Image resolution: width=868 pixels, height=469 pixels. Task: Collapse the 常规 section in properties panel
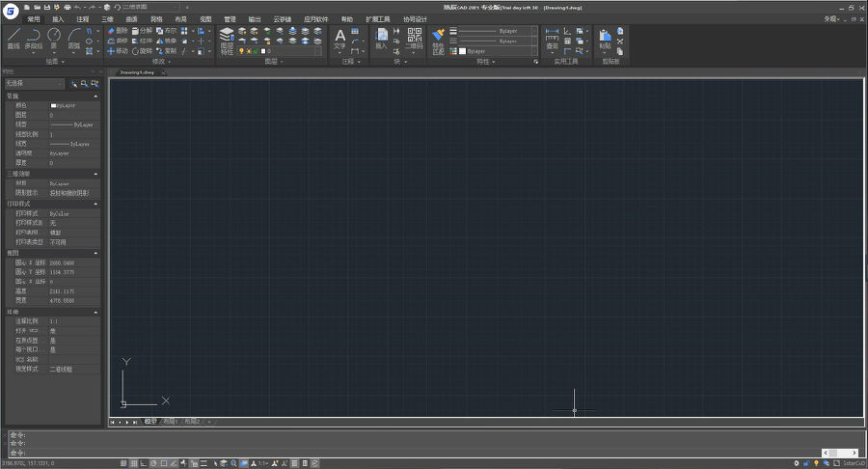95,97
